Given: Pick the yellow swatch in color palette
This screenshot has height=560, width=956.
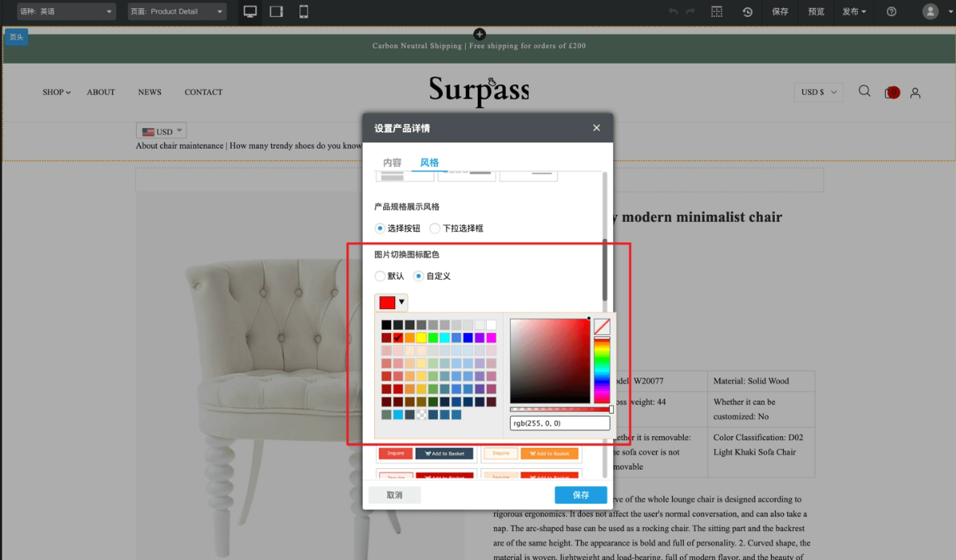Looking at the screenshot, I should pos(421,338).
